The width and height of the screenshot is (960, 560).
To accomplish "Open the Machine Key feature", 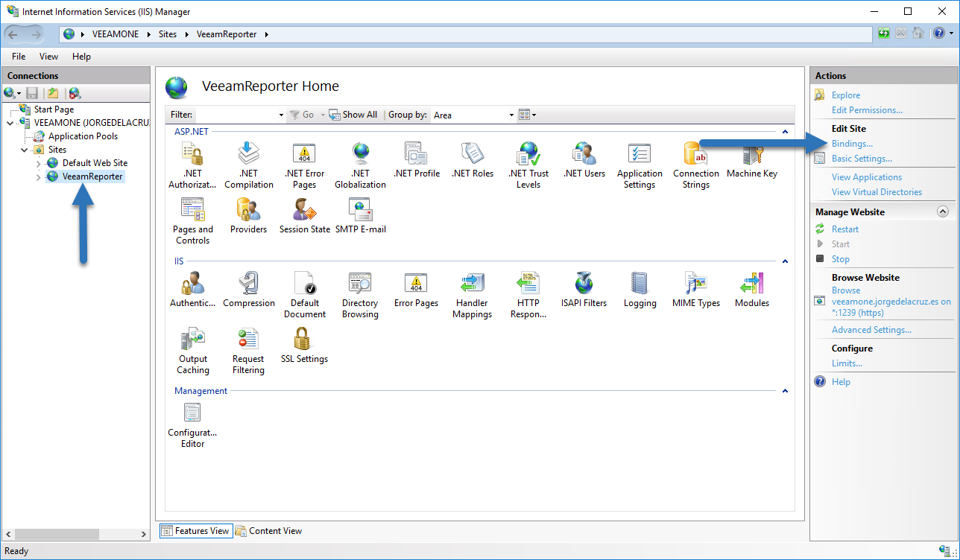I will (751, 160).
